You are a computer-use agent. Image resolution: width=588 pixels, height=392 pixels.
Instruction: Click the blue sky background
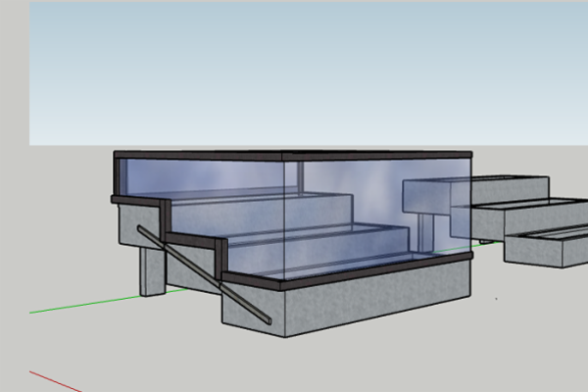[294, 69]
